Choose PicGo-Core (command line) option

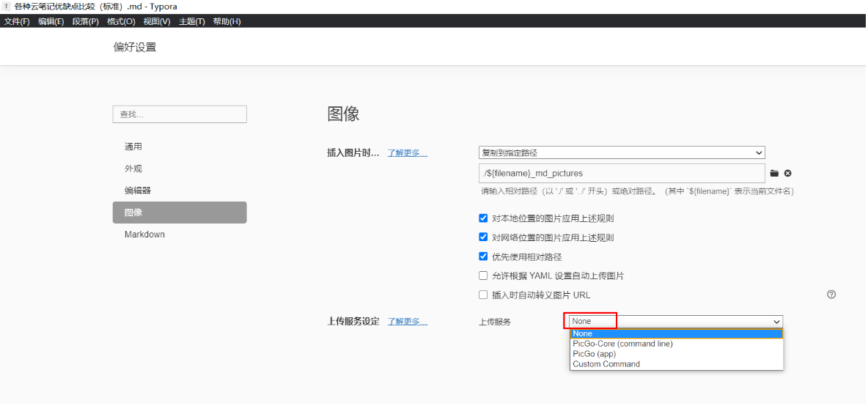(x=677, y=344)
